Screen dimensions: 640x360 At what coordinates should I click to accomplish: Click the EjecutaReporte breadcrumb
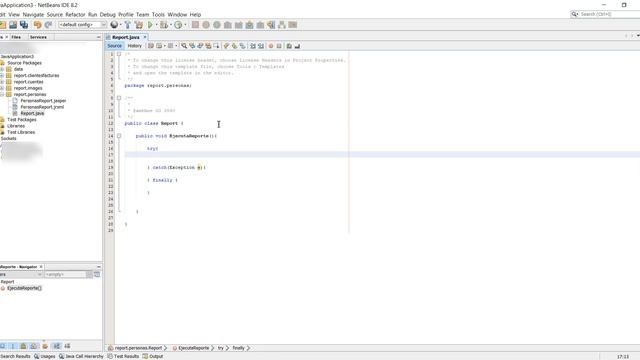[193, 348]
